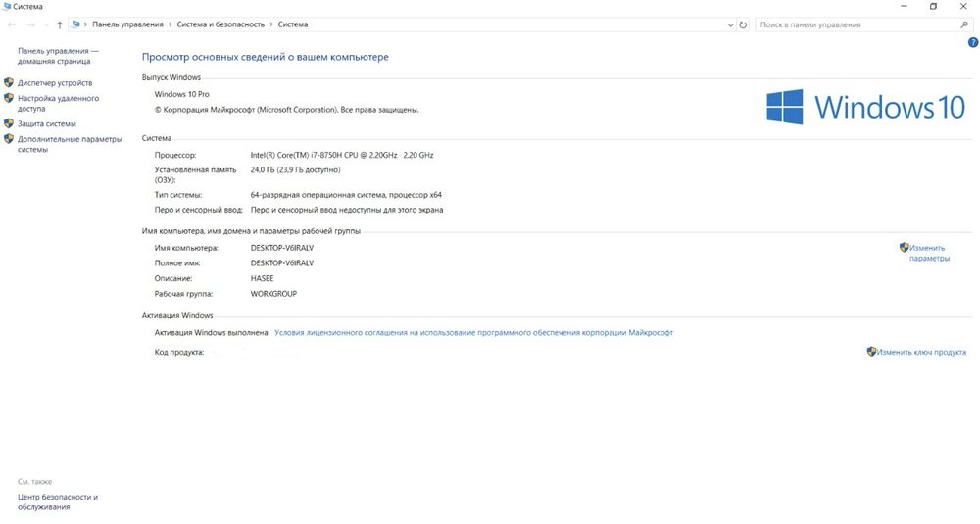This screenshot has width=980, height=524.
Task: Open Microsoft license terms link
Action: pyautogui.click(x=473, y=333)
